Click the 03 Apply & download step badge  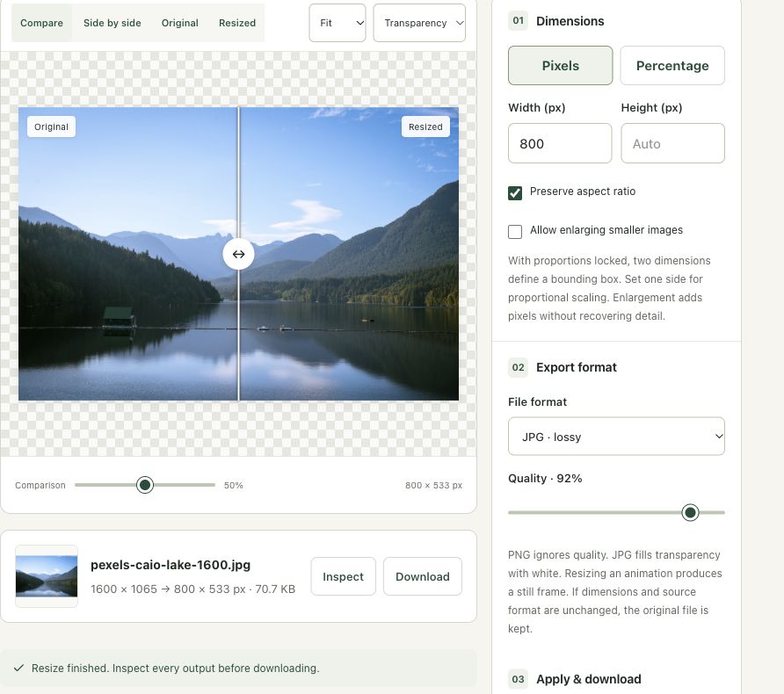pyautogui.click(x=518, y=679)
